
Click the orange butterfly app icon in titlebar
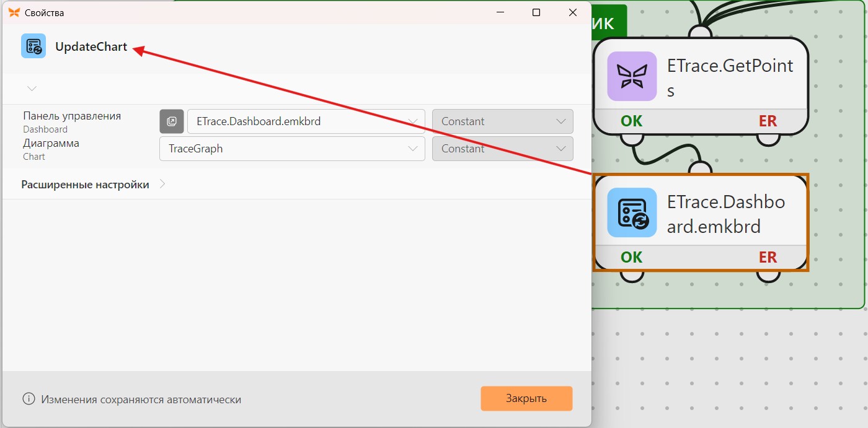click(14, 12)
